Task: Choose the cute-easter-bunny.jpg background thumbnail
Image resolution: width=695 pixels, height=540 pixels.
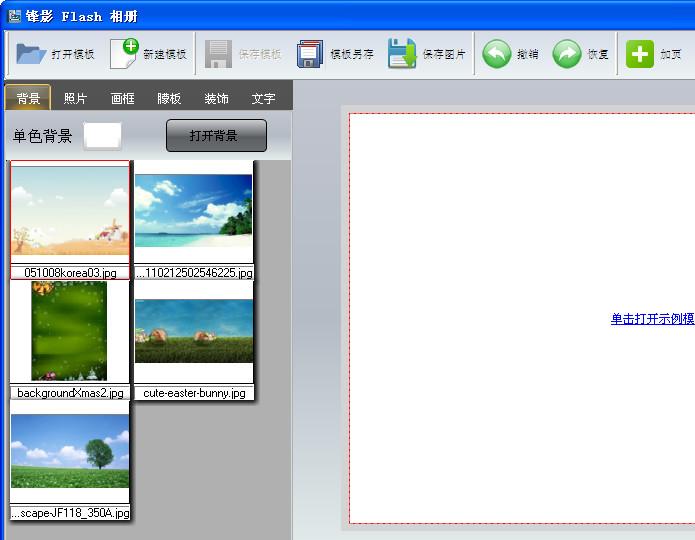Action: pyautogui.click(x=194, y=332)
